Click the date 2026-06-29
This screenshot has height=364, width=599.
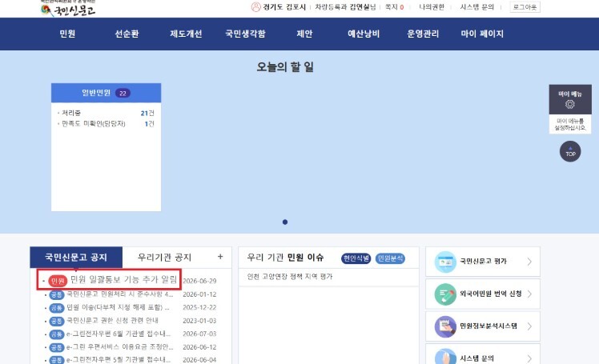click(199, 281)
